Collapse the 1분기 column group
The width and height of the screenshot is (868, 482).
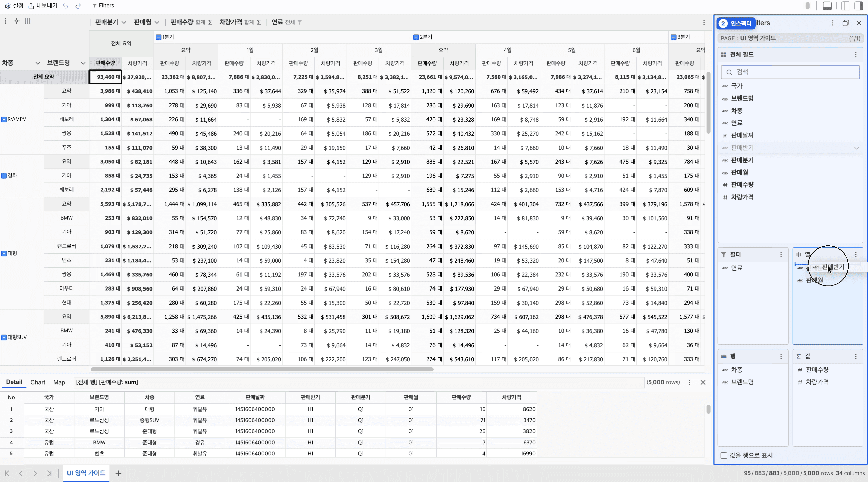click(158, 37)
